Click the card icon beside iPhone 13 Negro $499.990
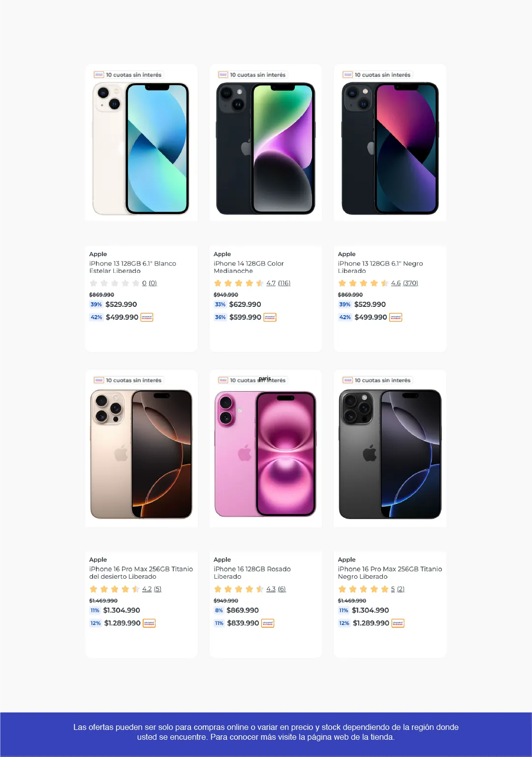The width and height of the screenshot is (532, 757). [396, 318]
